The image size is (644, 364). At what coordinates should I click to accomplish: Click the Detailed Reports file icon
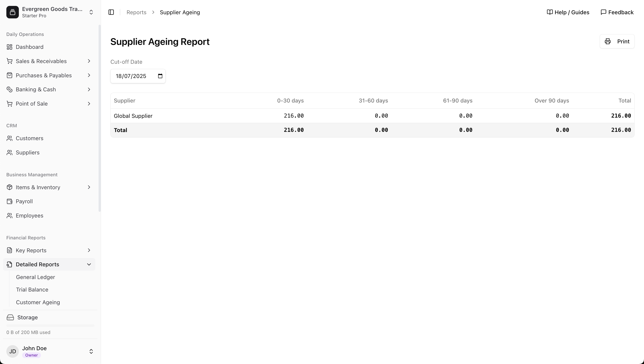coord(9,265)
